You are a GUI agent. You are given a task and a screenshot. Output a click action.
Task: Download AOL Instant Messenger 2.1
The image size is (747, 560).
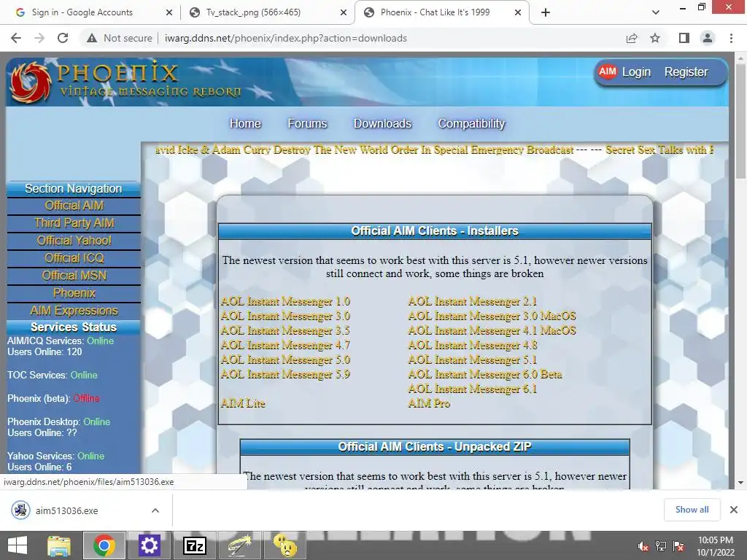(x=473, y=301)
